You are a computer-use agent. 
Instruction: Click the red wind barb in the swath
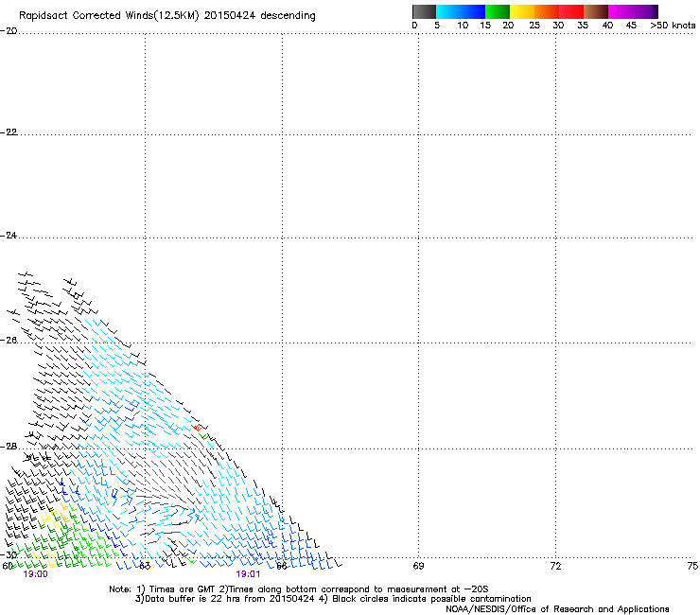(x=197, y=428)
